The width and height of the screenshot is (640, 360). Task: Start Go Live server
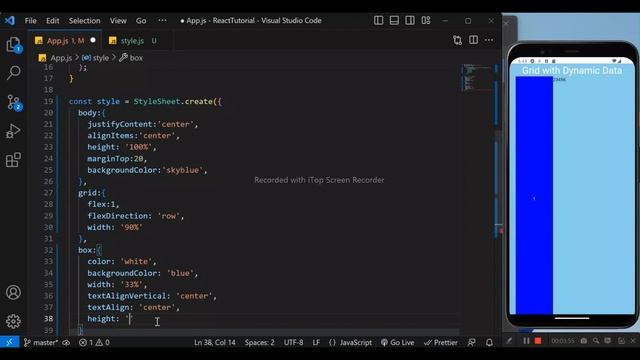397,342
